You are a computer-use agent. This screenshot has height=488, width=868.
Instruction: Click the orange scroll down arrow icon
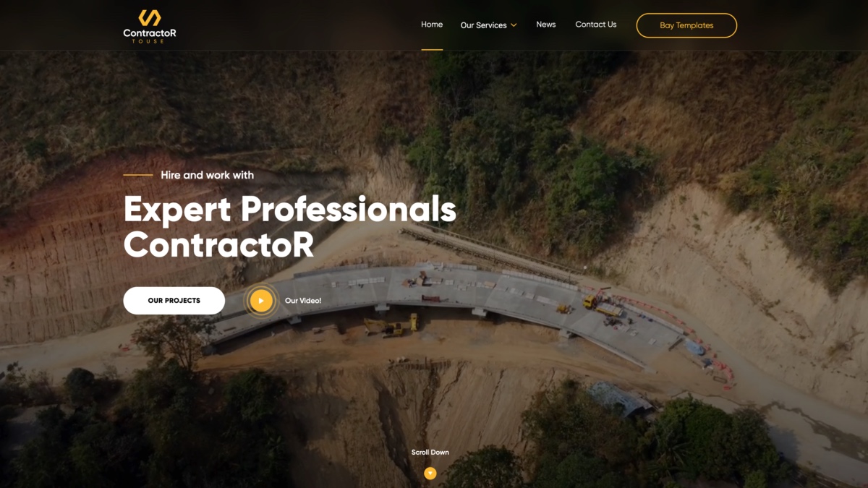tap(430, 474)
